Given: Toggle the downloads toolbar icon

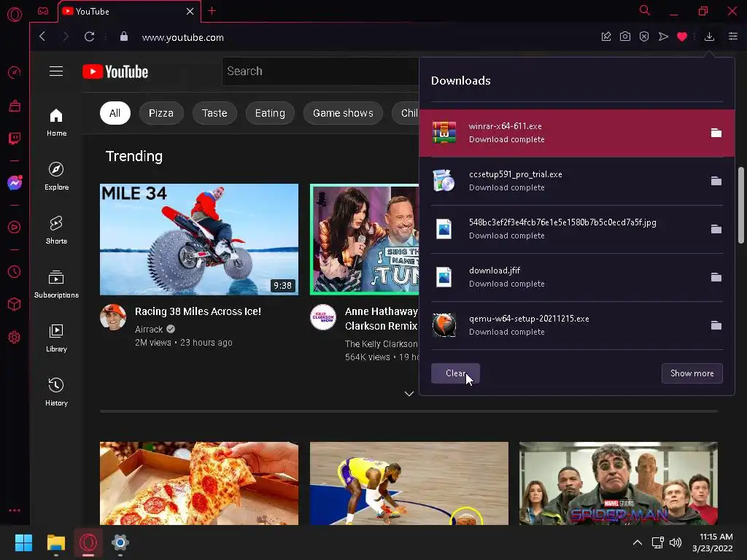Looking at the screenshot, I should (709, 36).
